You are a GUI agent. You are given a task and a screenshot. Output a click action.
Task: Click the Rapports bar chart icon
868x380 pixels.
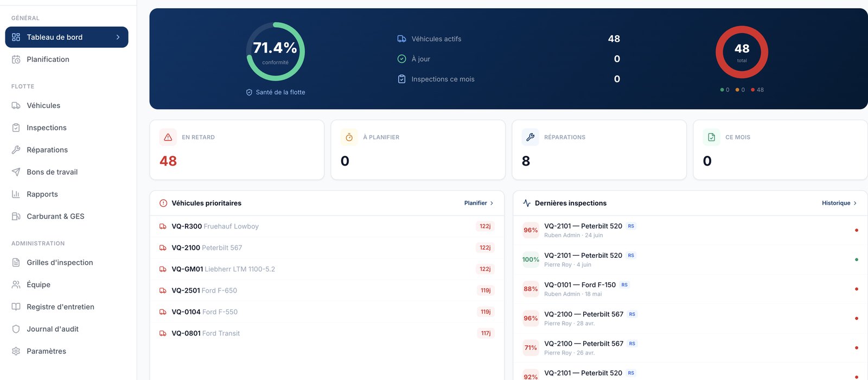point(16,194)
